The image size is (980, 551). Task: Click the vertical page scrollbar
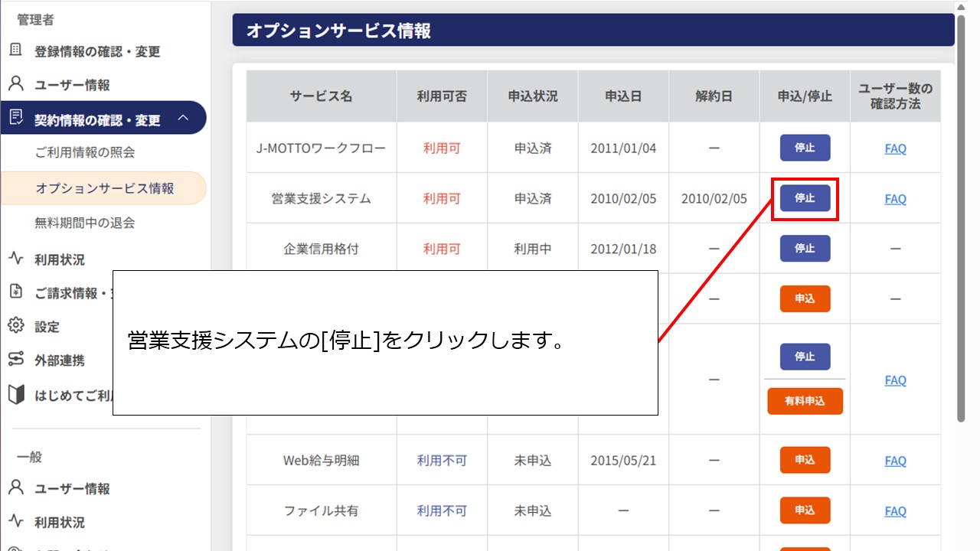[x=961, y=218]
